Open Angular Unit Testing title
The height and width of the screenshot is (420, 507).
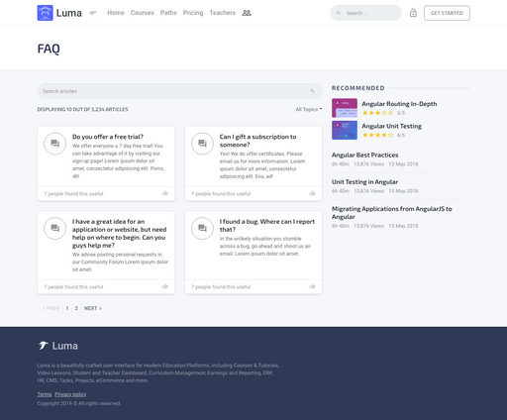[392, 126]
